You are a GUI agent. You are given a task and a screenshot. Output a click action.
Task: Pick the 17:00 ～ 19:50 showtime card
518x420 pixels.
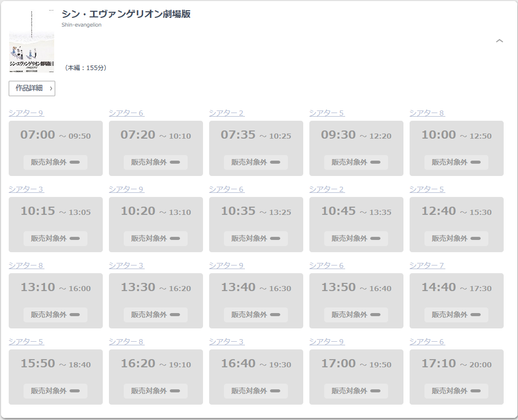pos(356,377)
